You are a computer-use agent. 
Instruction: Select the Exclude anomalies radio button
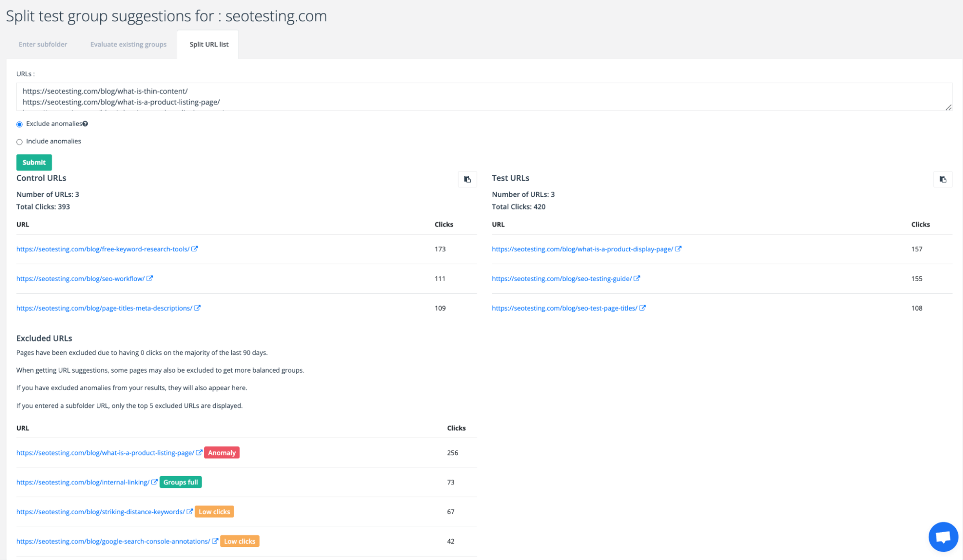[x=19, y=124]
